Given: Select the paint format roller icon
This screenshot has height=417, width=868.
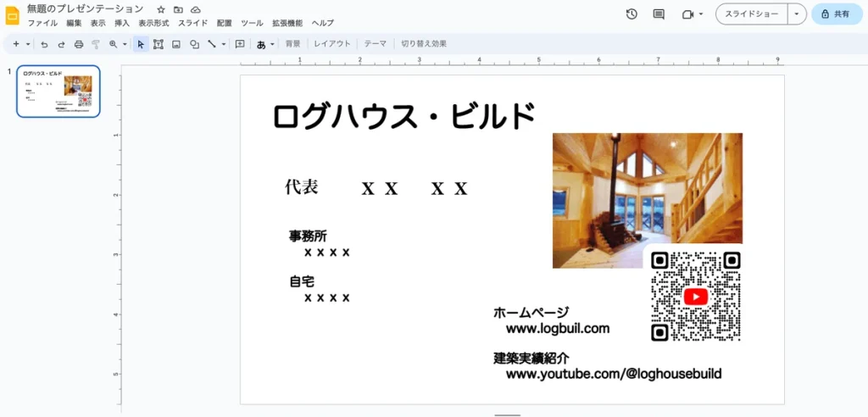Looking at the screenshot, I should 96,44.
